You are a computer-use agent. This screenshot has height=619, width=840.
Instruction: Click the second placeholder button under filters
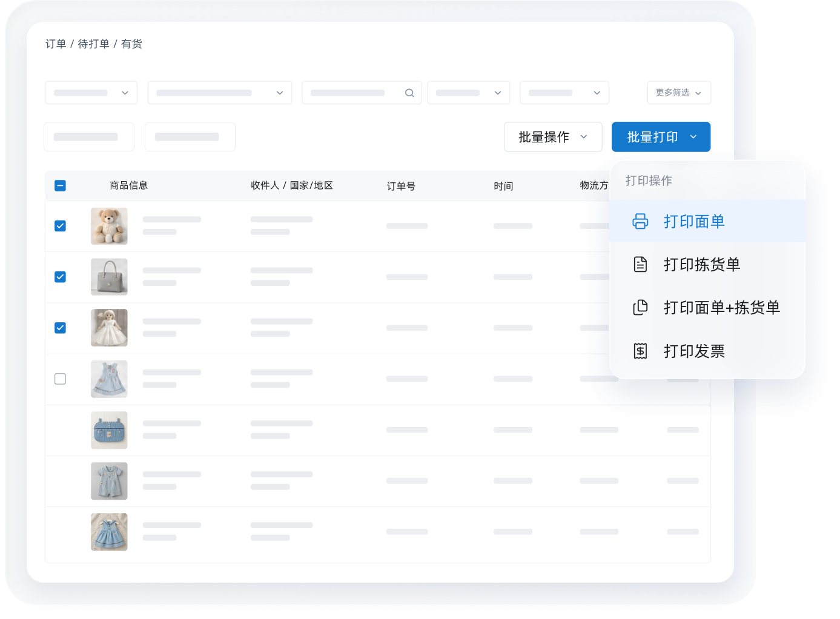tap(190, 137)
